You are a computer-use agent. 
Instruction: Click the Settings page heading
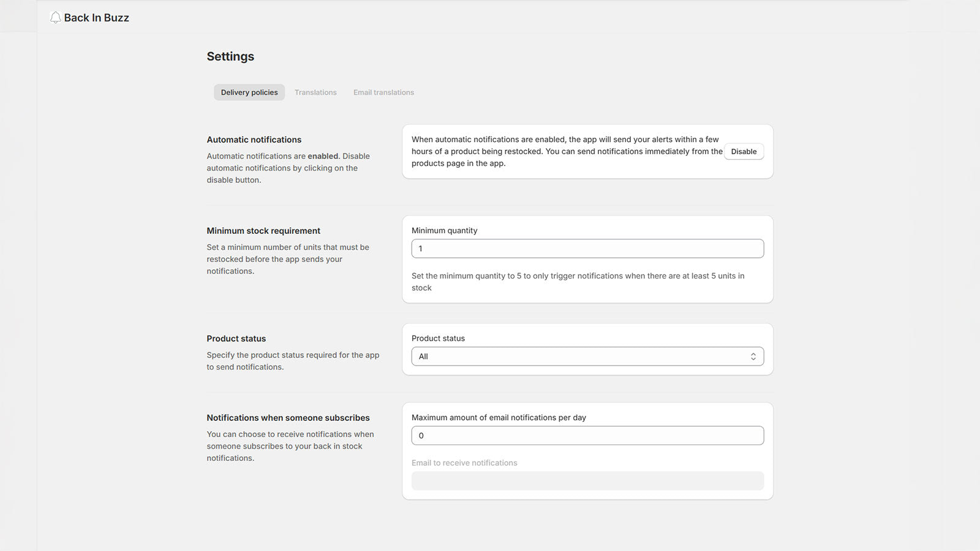pos(230,56)
